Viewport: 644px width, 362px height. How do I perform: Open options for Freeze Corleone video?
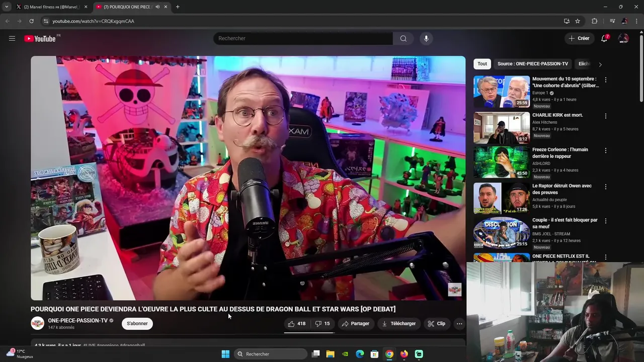tap(606, 150)
